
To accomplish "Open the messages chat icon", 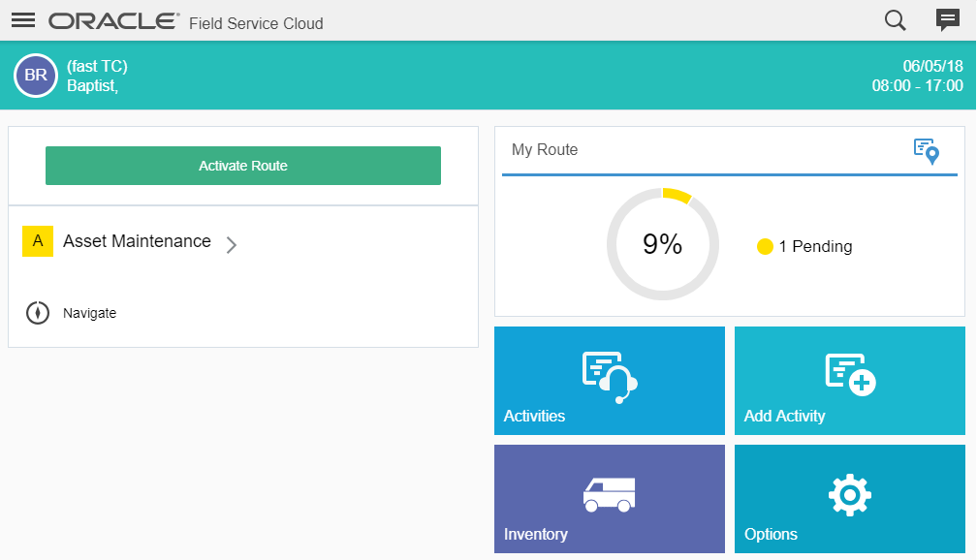I will tap(947, 20).
